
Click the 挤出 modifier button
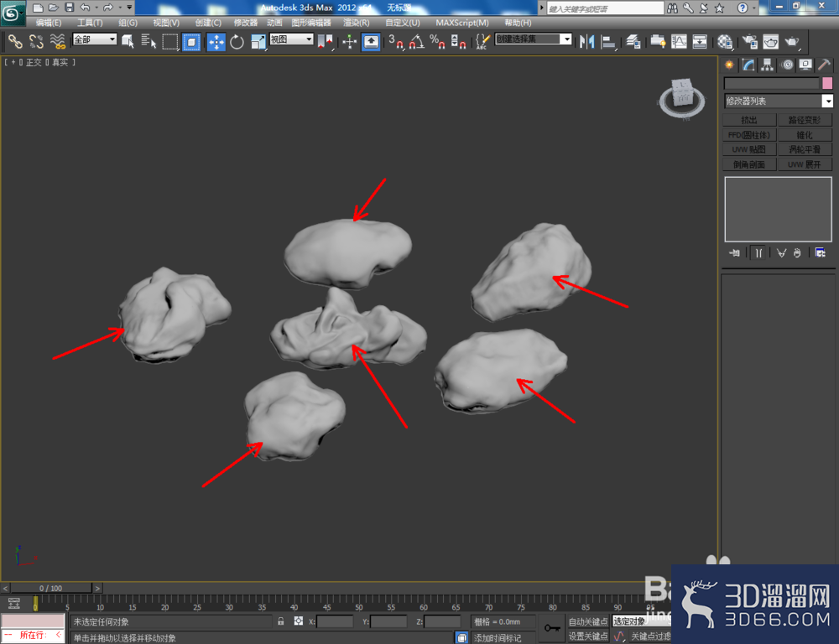(x=749, y=120)
